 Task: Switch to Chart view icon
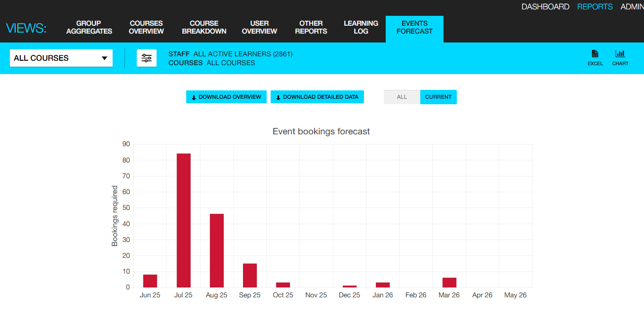620,58
